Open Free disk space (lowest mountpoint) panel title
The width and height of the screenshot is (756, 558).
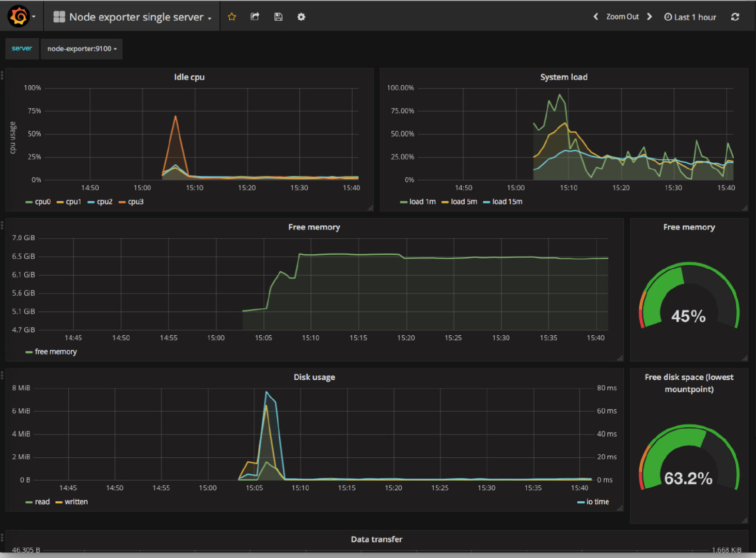click(689, 383)
